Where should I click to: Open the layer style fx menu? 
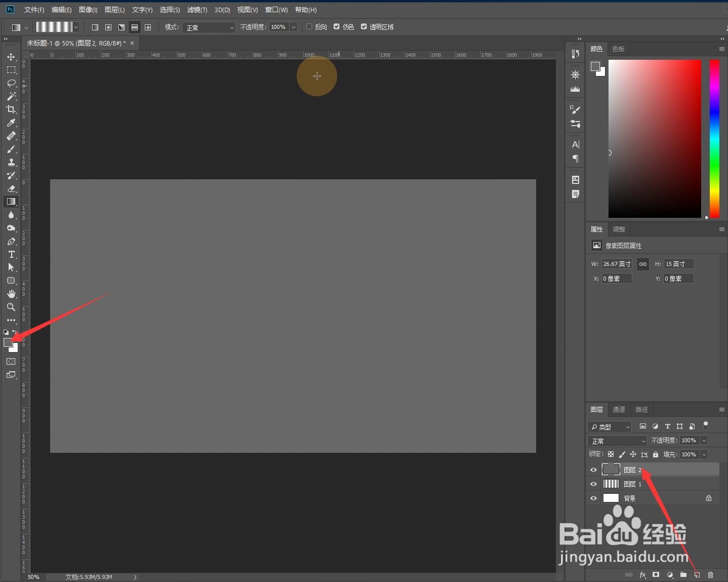click(642, 575)
